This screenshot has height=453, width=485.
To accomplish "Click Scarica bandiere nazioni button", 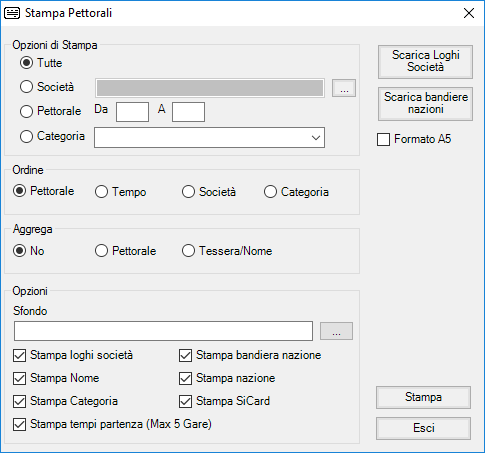I will click(425, 104).
